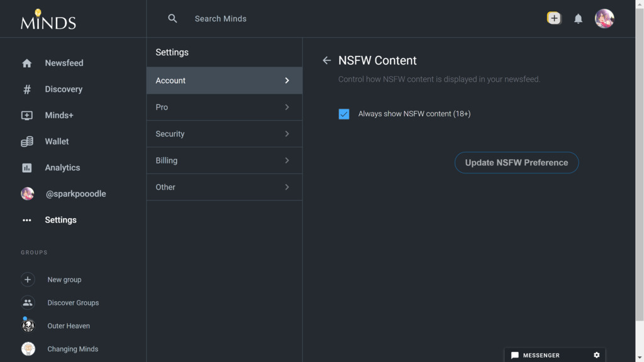
Task: Select Settings in sidebar
Action: pos(61,220)
